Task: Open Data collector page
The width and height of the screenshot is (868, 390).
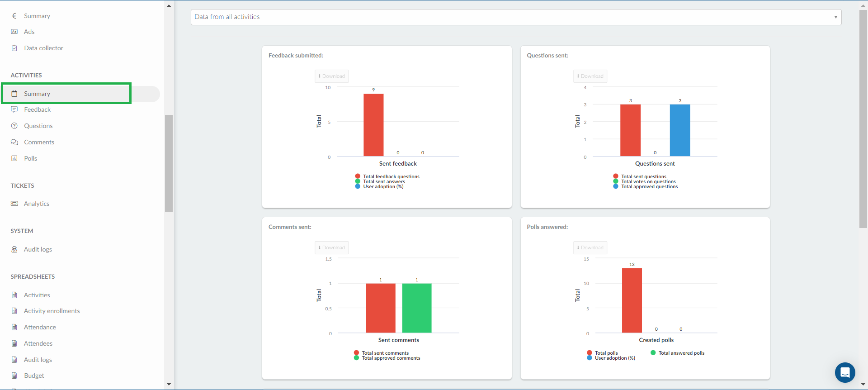Action: click(x=44, y=48)
